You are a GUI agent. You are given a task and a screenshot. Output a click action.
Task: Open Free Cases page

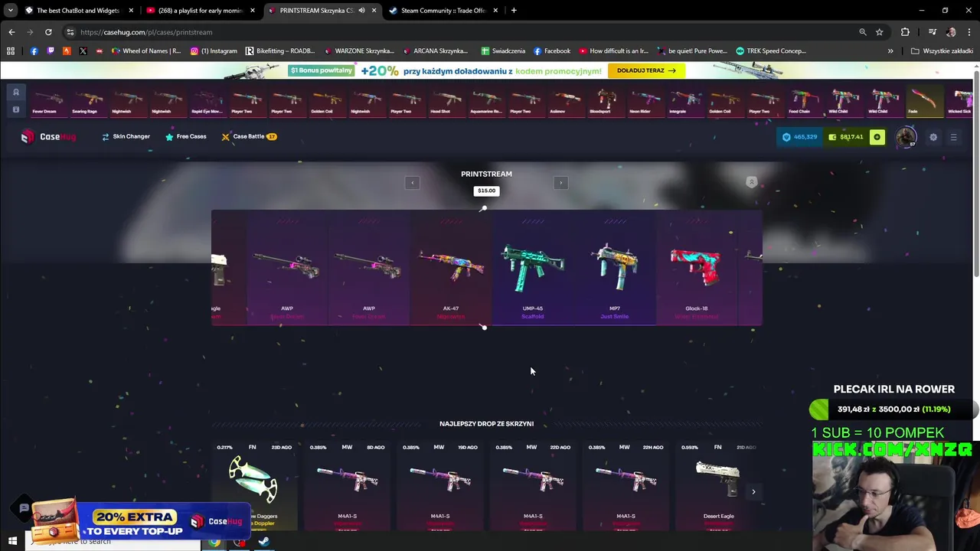pyautogui.click(x=186, y=136)
